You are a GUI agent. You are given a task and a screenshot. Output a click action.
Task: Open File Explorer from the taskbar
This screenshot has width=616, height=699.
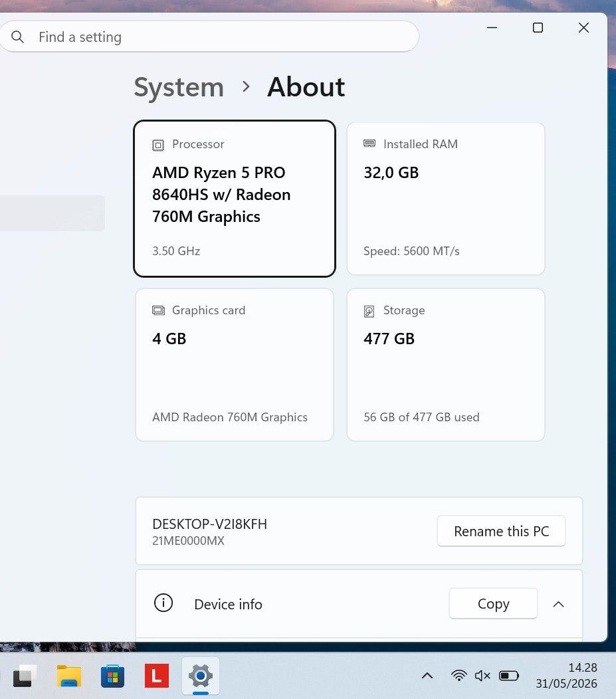[69, 676]
